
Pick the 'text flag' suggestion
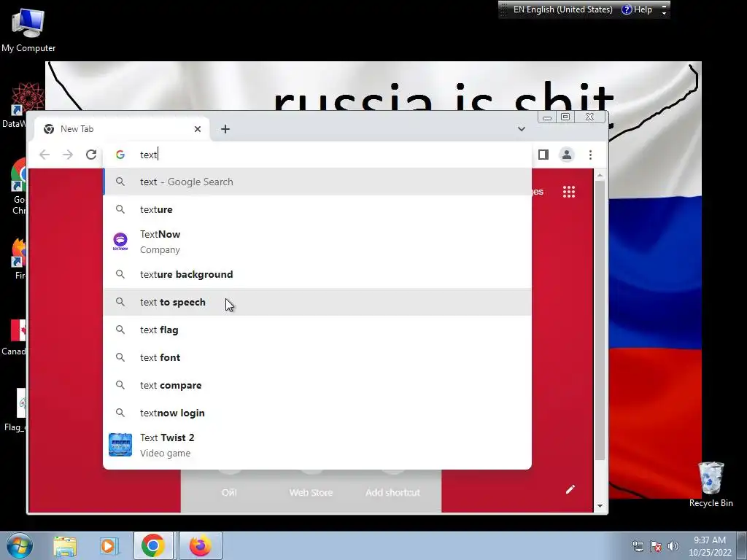[x=317, y=330]
